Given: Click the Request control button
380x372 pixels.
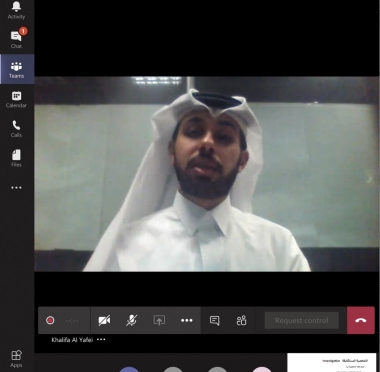Looking at the screenshot, I should tap(302, 321).
